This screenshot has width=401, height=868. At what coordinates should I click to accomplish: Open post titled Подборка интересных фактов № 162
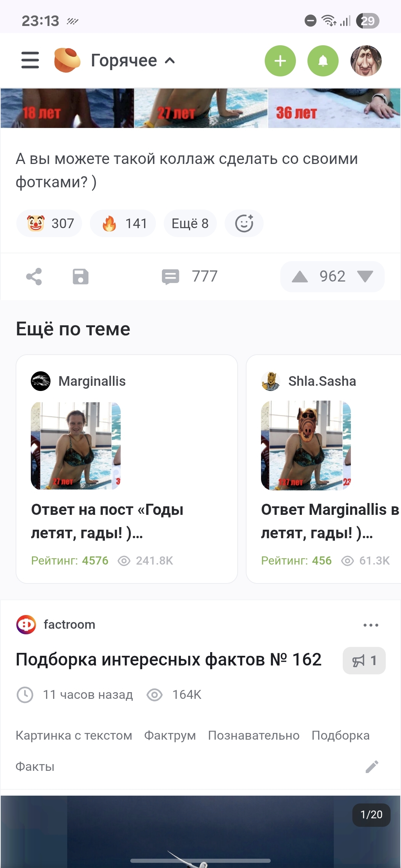[x=169, y=660]
